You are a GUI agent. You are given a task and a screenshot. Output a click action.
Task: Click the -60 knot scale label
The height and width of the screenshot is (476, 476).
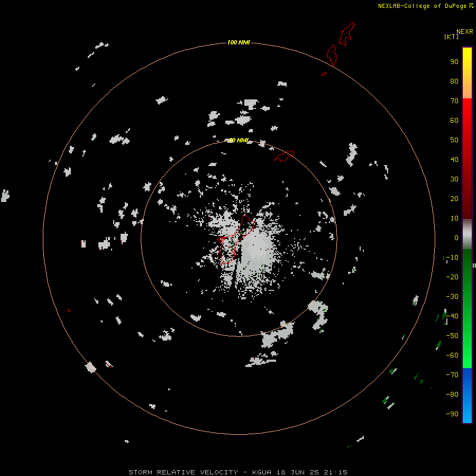pos(452,355)
